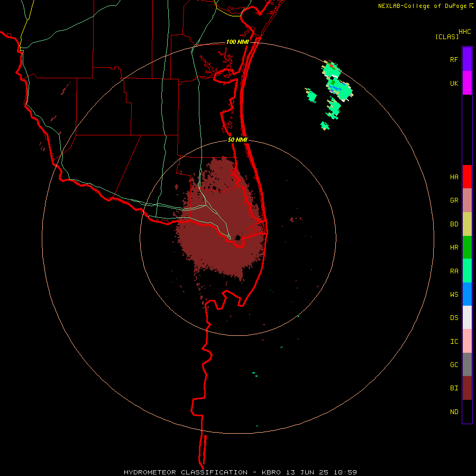Click the 'GC' legend label text
Image resolution: width=476 pixels, height=476 pixels.
(x=454, y=365)
